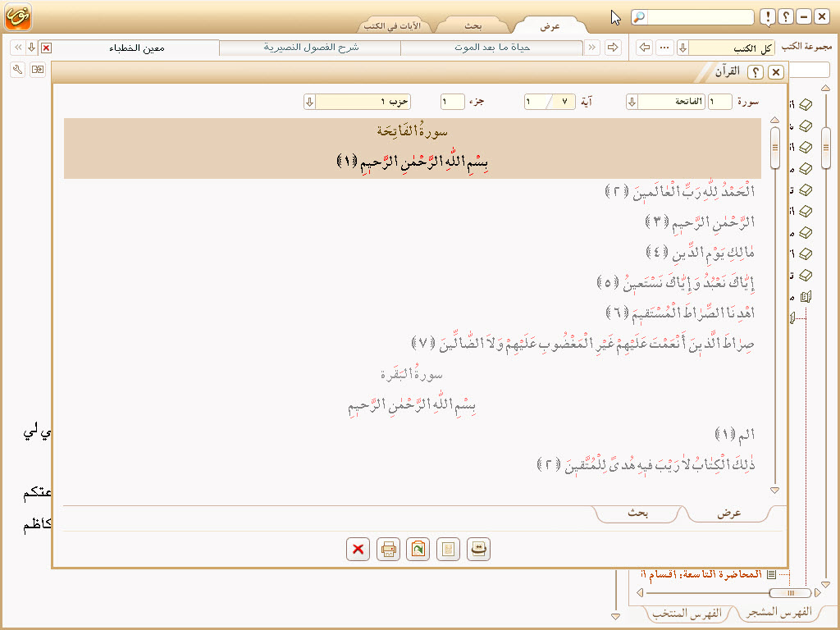Close the القرآن dialog
840x630 pixels.
pyautogui.click(x=776, y=72)
